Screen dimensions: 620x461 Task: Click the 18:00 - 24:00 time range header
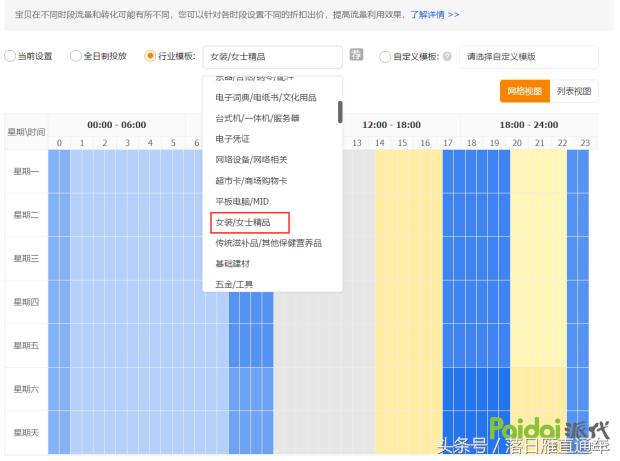529,125
